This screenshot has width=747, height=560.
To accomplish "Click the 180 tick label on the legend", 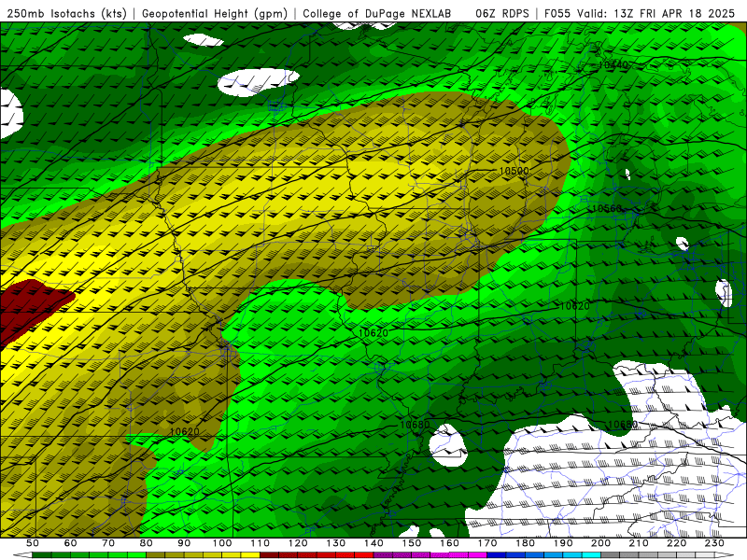I will 525,543.
